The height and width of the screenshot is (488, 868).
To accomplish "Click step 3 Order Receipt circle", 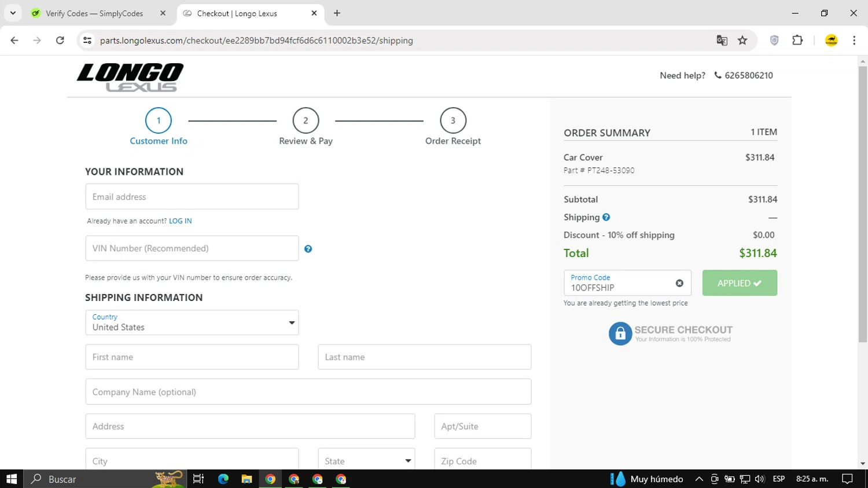I will coord(453,120).
